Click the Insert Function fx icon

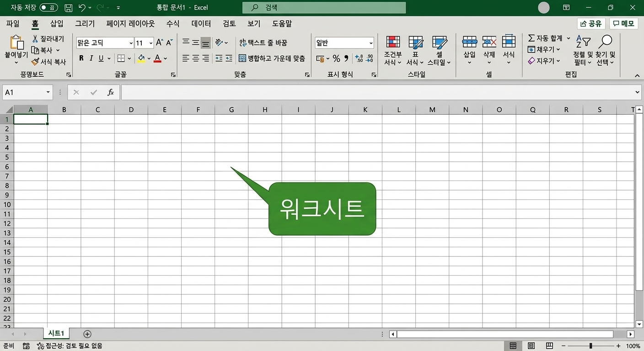(110, 92)
